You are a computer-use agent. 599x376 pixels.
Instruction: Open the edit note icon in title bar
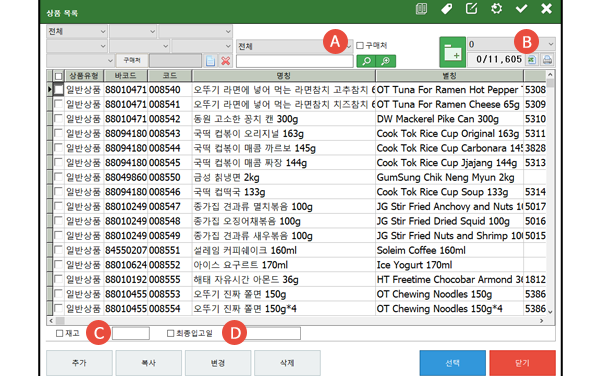(471, 8)
